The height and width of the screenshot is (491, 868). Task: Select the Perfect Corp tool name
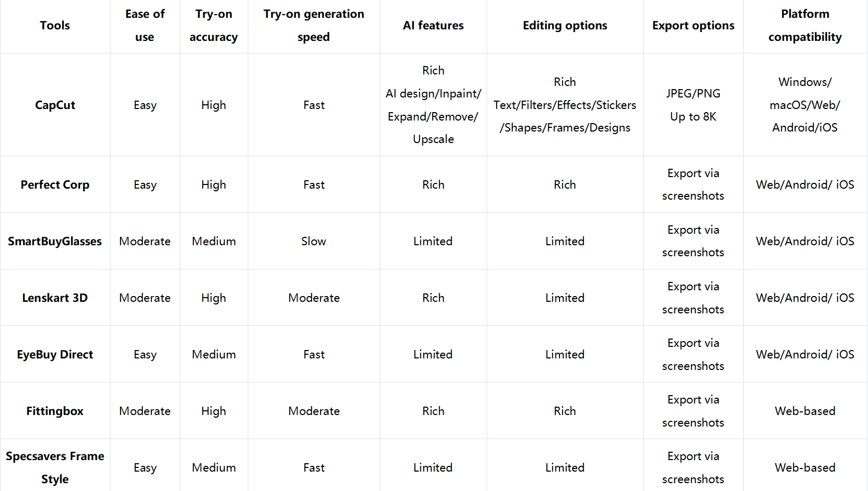[x=55, y=185]
